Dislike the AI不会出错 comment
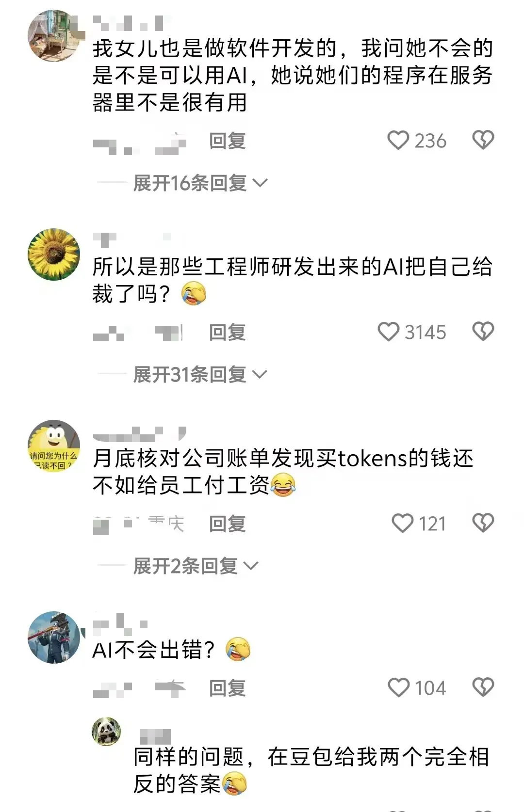Viewport: 524px width, 812px height. [x=483, y=688]
